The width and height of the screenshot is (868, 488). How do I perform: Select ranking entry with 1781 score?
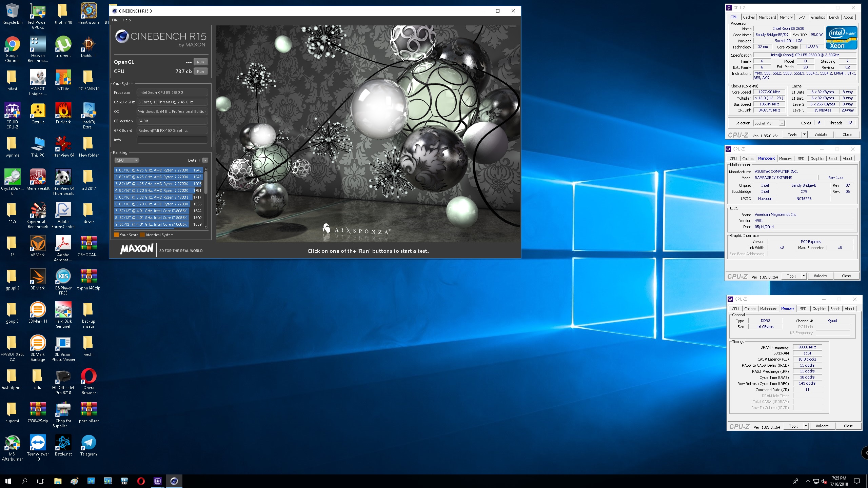(x=158, y=190)
